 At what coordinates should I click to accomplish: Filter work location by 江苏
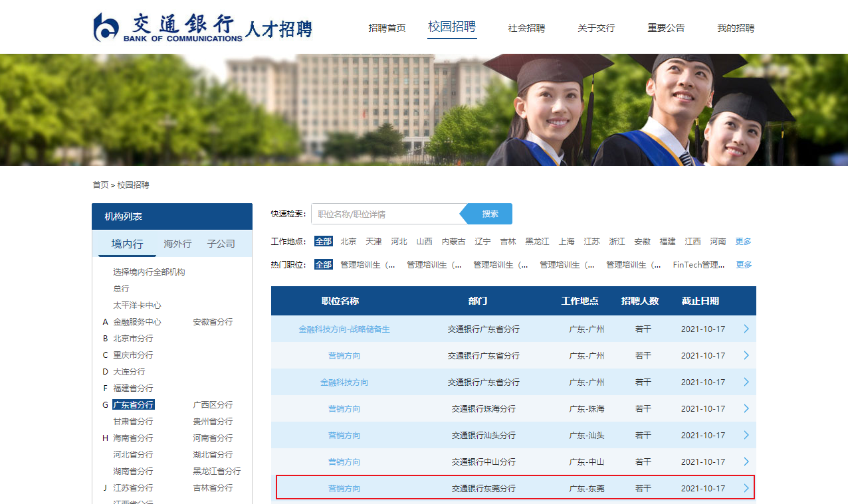[591, 242]
